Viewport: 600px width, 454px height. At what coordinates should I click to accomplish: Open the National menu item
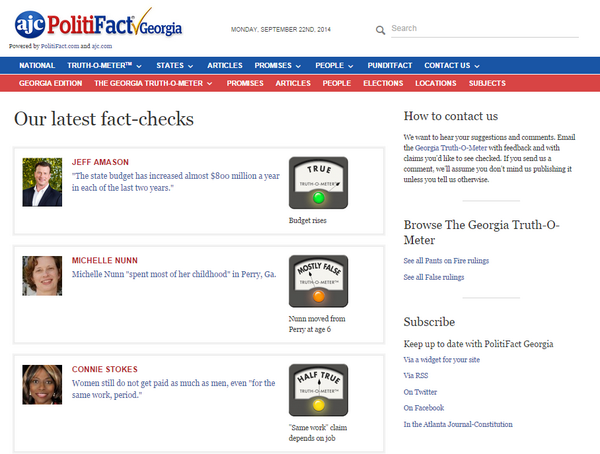pyautogui.click(x=37, y=65)
